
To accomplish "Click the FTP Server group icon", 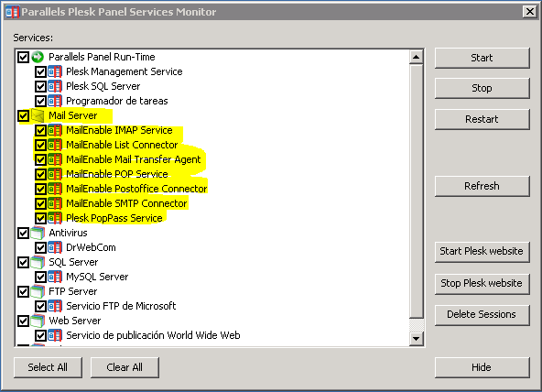I will pyautogui.click(x=38, y=291).
